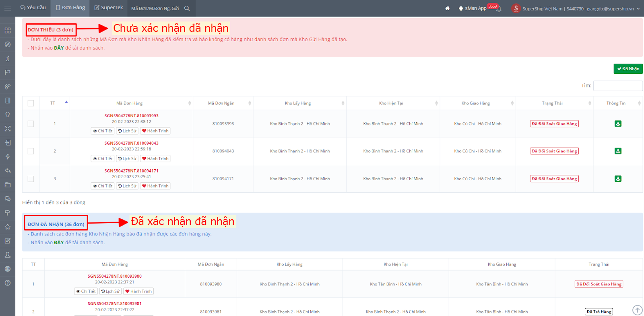
Task: Sort by Thông Tin column
Action: click(618, 103)
